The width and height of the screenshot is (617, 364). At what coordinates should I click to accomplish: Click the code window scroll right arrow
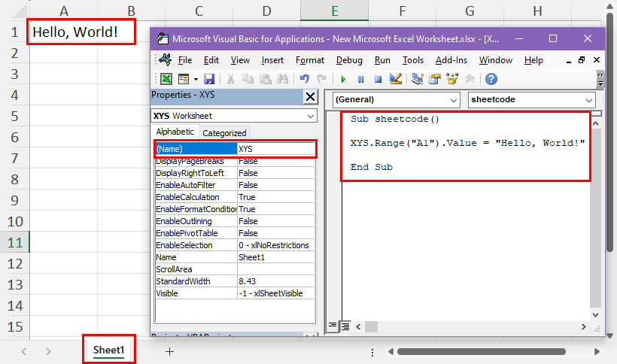[x=584, y=326]
